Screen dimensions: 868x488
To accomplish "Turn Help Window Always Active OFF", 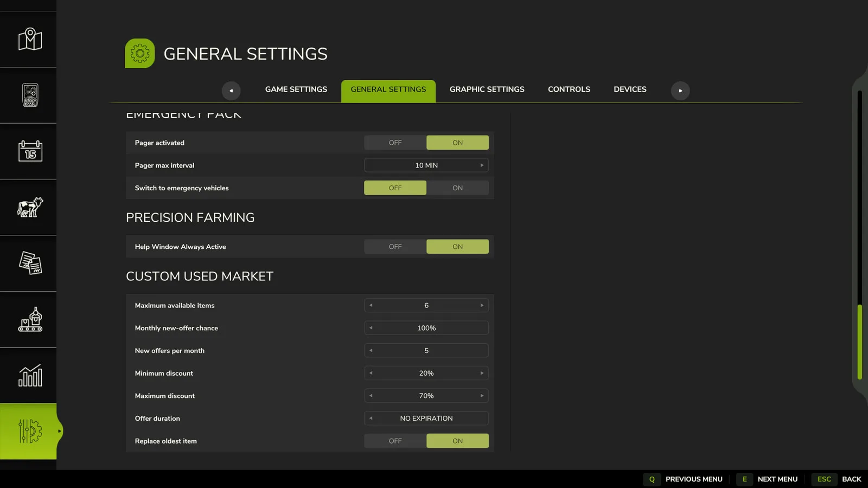I will coord(395,247).
